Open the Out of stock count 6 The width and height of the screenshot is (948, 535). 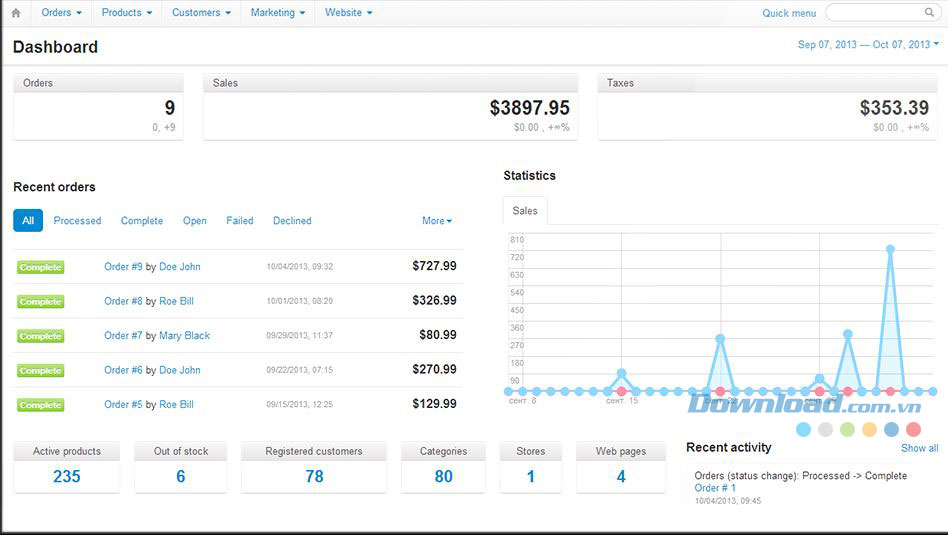(x=181, y=477)
